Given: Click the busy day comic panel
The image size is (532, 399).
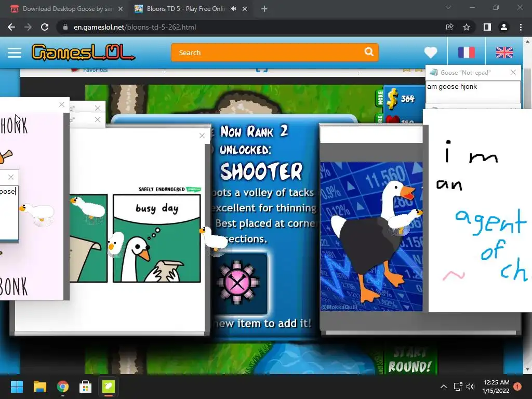Looking at the screenshot, I should 157,238.
